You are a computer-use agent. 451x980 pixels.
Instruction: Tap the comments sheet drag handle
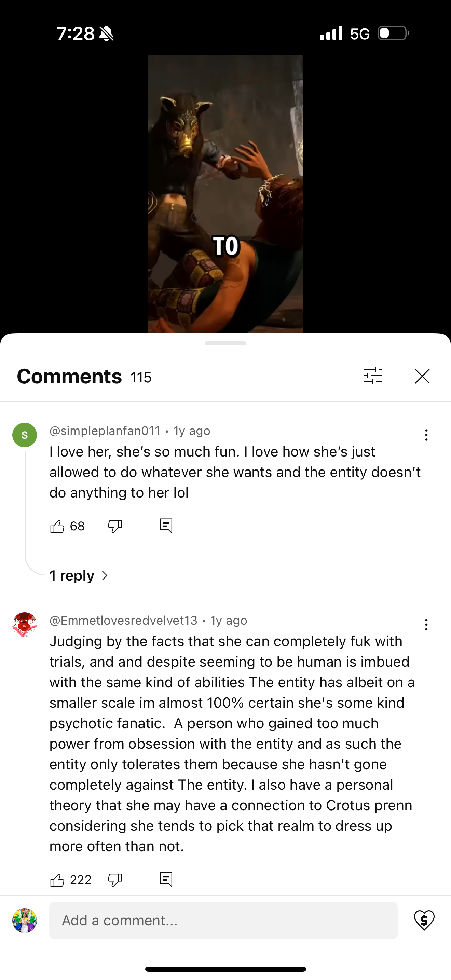[x=225, y=343]
